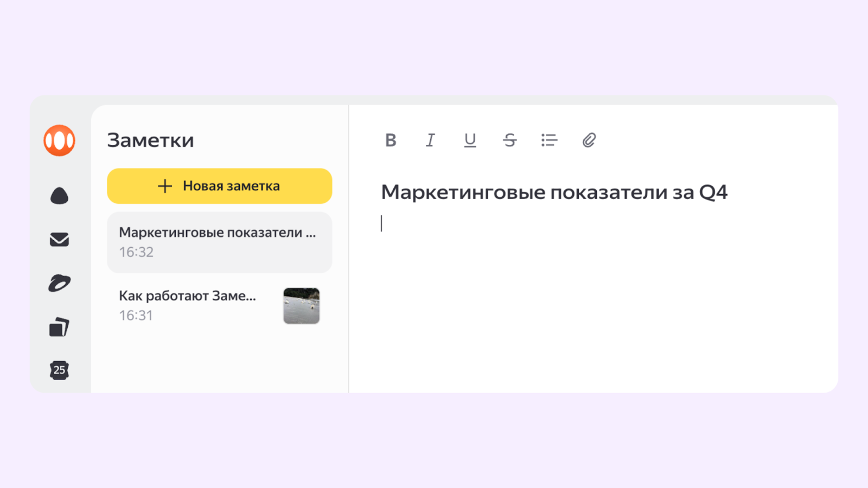The image size is (868, 488).
Task: Toggle italic formatting
Action: tap(430, 140)
